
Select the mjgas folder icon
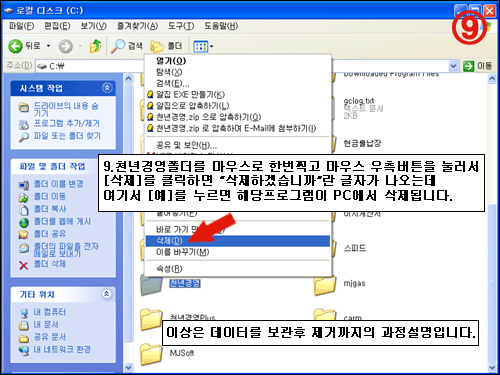[x=324, y=284]
